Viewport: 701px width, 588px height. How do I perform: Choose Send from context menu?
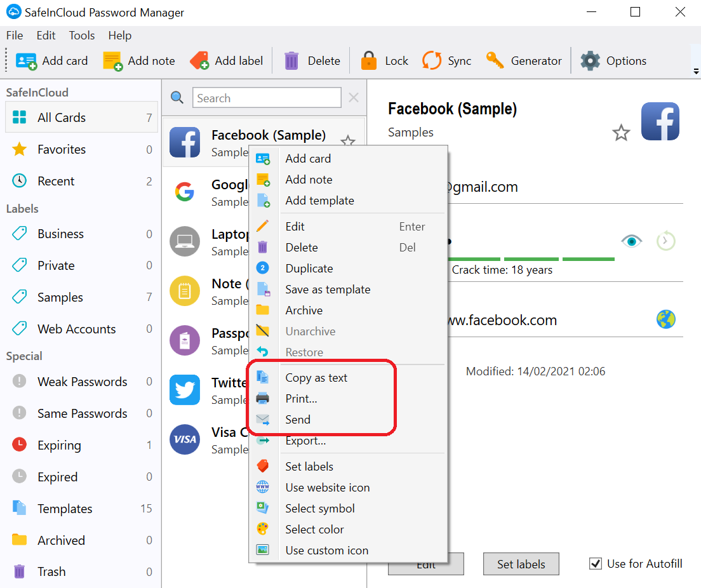348,420
